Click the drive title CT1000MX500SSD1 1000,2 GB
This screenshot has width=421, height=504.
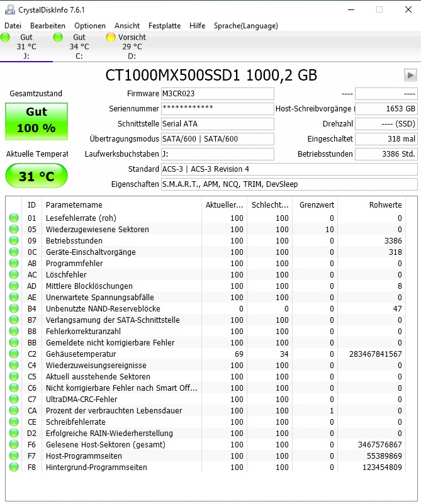coord(211,76)
